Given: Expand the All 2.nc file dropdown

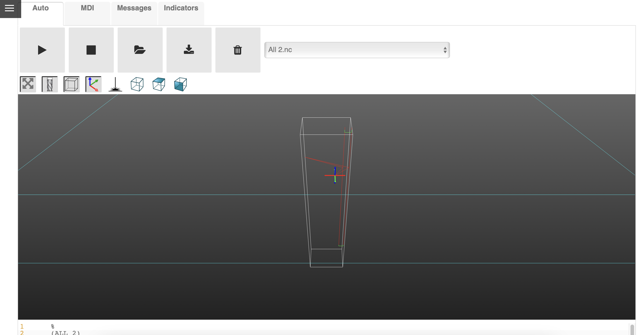Looking at the screenshot, I should click(357, 50).
